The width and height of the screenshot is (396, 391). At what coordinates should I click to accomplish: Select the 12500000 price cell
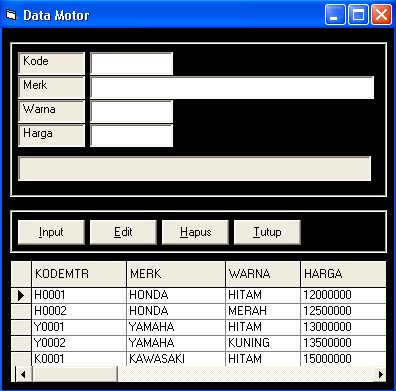[343, 311]
